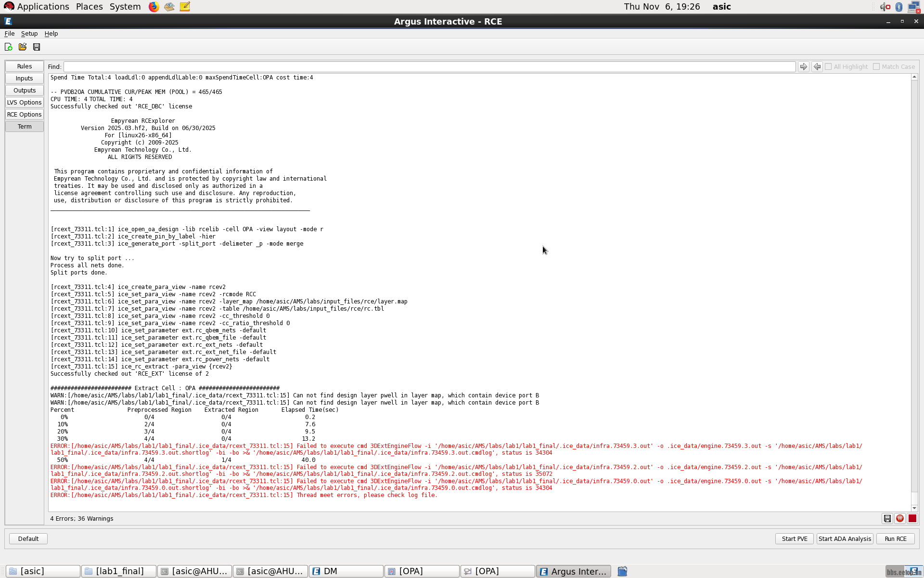Enable the Match Case checkbox
The height and width of the screenshot is (578, 924).
[x=876, y=66]
